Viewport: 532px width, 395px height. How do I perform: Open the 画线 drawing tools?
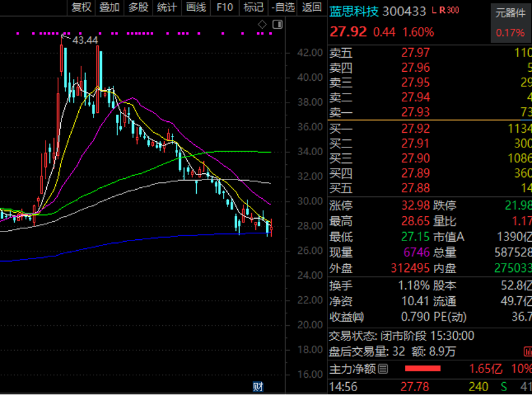coord(195,7)
